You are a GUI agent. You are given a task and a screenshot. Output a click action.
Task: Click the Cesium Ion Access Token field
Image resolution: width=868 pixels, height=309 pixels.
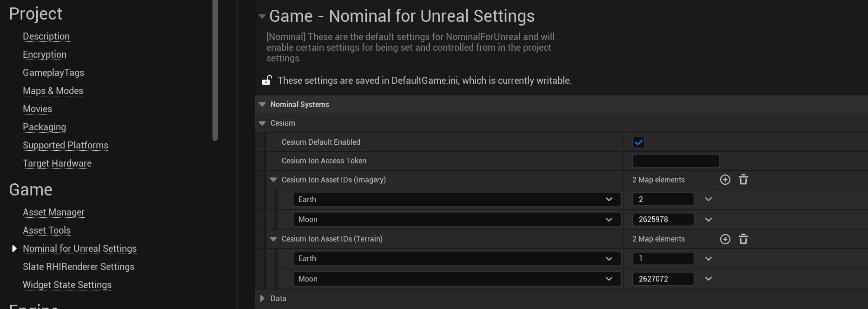pyautogui.click(x=676, y=161)
